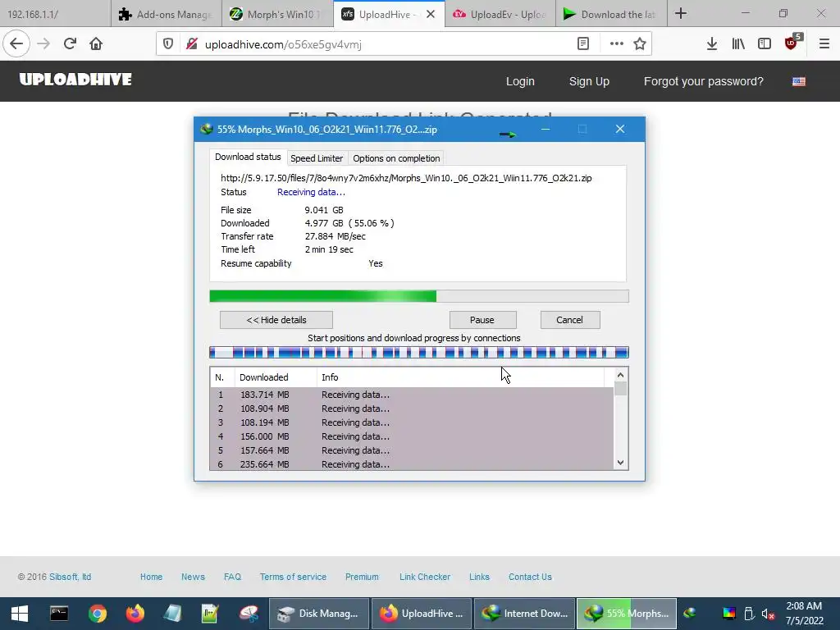This screenshot has height=630, width=840.
Task: Open the notepad-style taskbar icon
Action: [172, 614]
